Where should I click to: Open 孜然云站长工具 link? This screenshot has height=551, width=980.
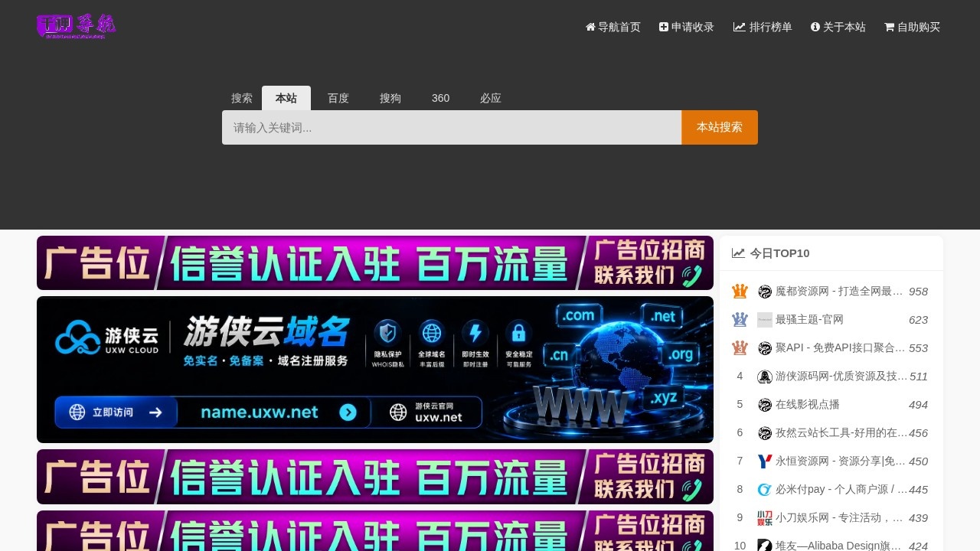[x=841, y=432]
